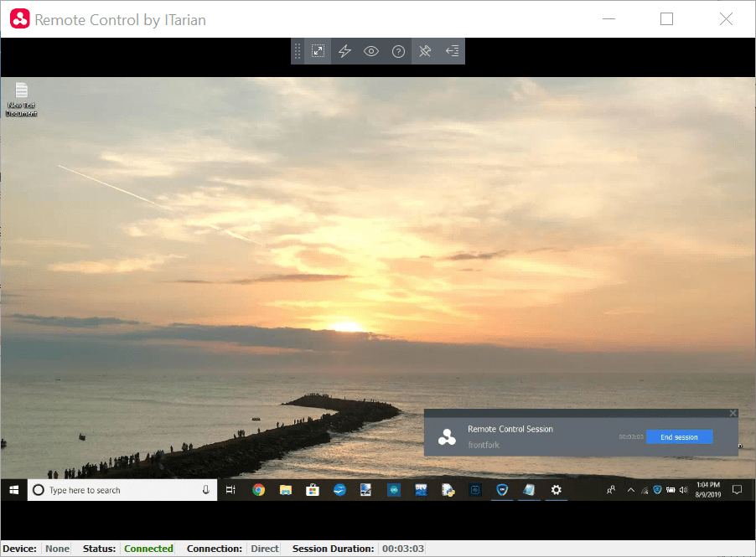Image resolution: width=756 pixels, height=557 pixels.
Task: Open the Action Center notifications icon
Action: click(x=737, y=490)
